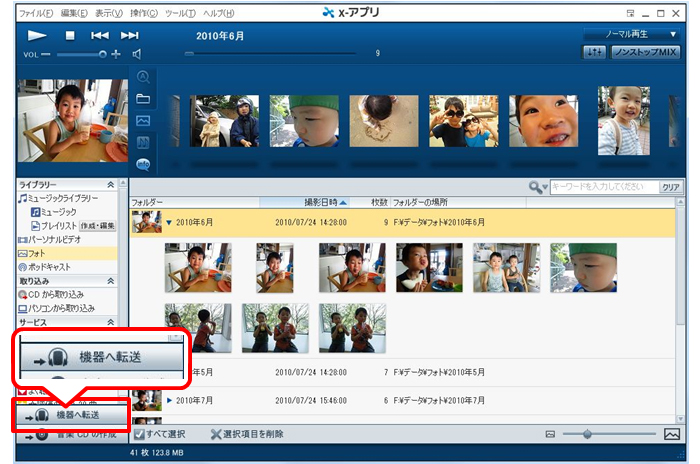Mute audio with the speaker icon
Image resolution: width=700 pixels, height=464 pixels.
137,54
